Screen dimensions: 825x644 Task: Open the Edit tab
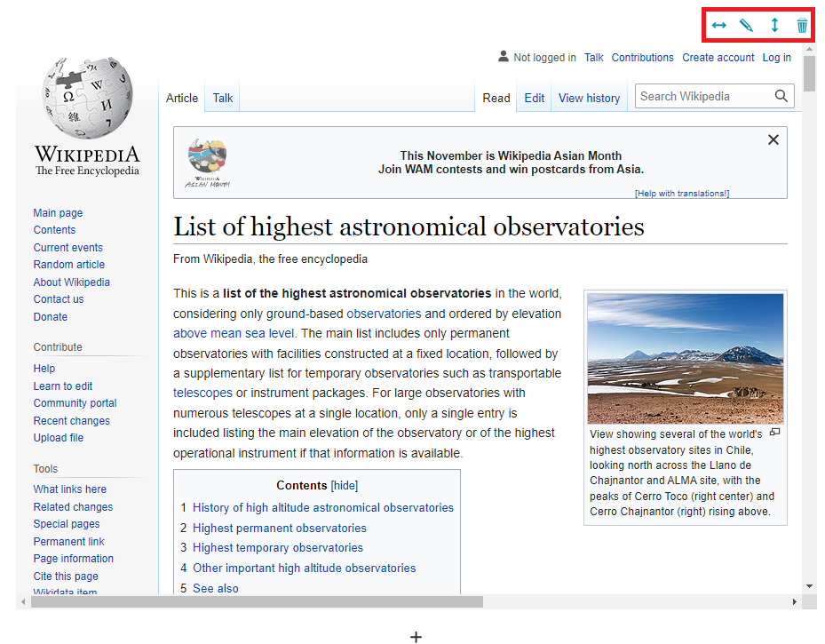click(534, 98)
